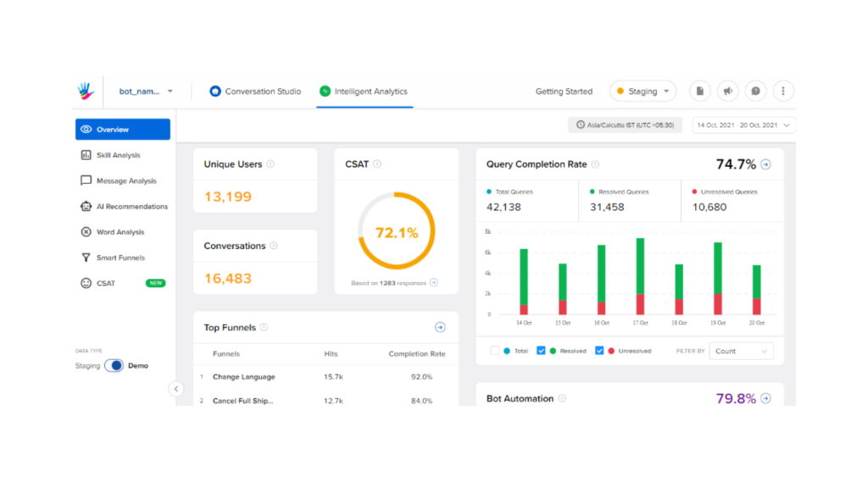
Task: Click the document icon in top bar
Action: coord(699,91)
